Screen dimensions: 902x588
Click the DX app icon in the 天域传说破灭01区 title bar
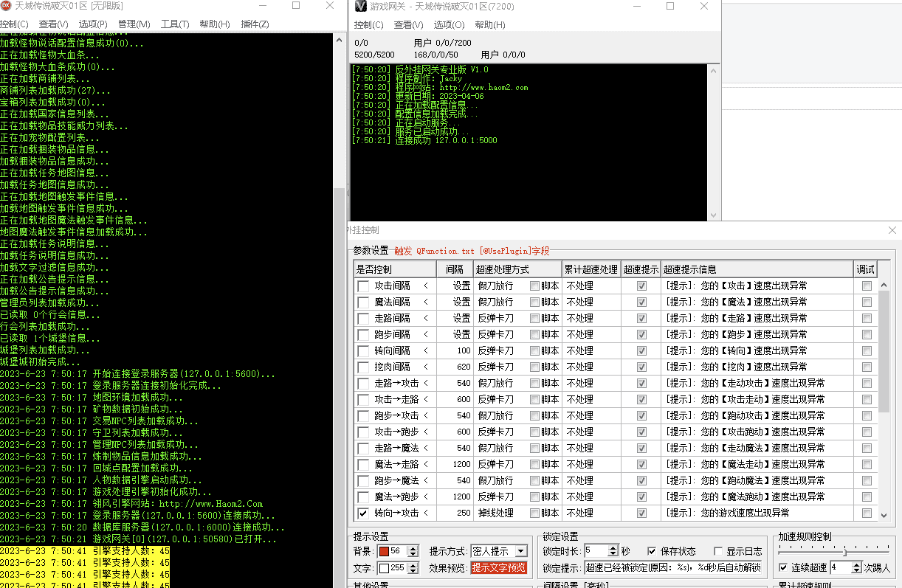6,6
